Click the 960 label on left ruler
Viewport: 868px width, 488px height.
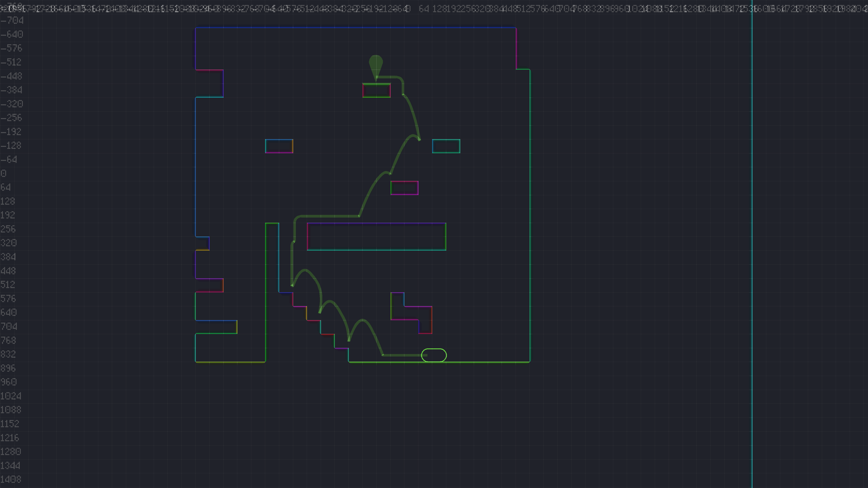click(8, 382)
